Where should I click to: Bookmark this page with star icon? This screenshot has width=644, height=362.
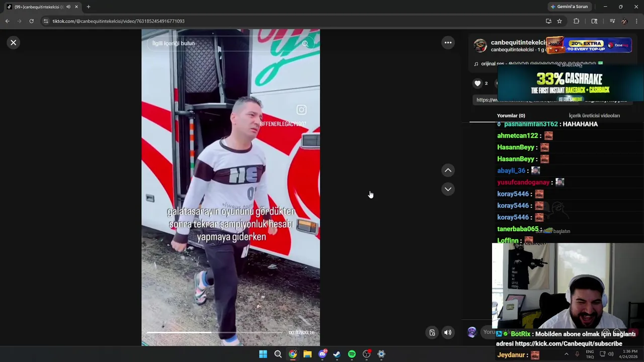tap(559, 21)
